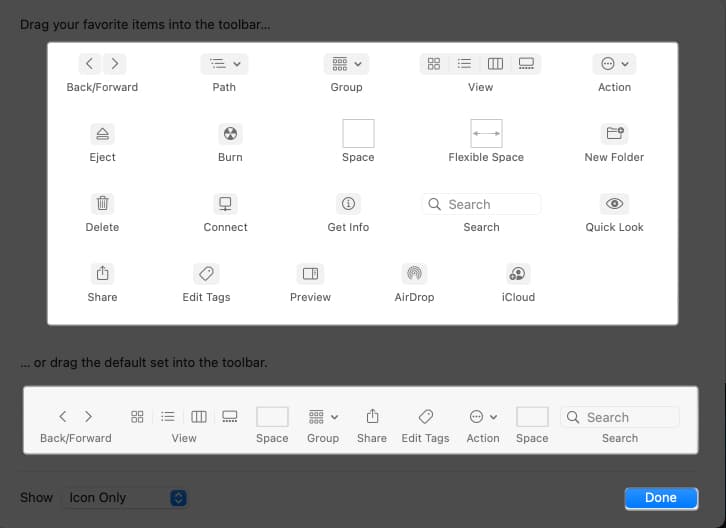Click the Back arrow in palette

coord(90,64)
